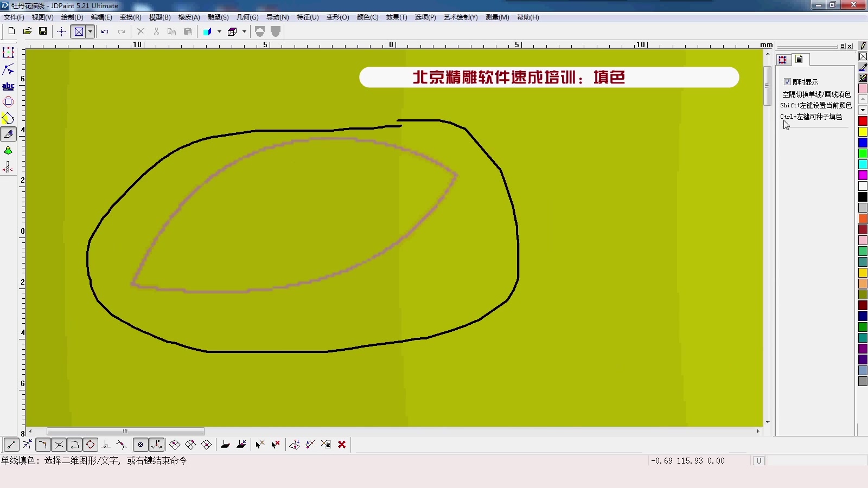Image resolution: width=868 pixels, height=488 pixels.
Task: Select the red color swatch in right panel
Action: click(x=863, y=120)
